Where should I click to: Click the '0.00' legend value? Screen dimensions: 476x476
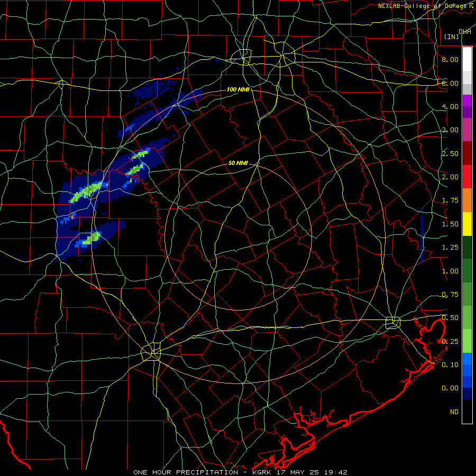pos(450,388)
